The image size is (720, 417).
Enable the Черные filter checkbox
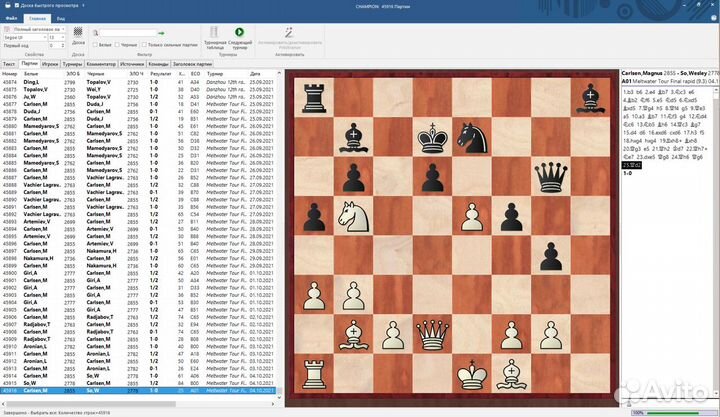(118, 45)
